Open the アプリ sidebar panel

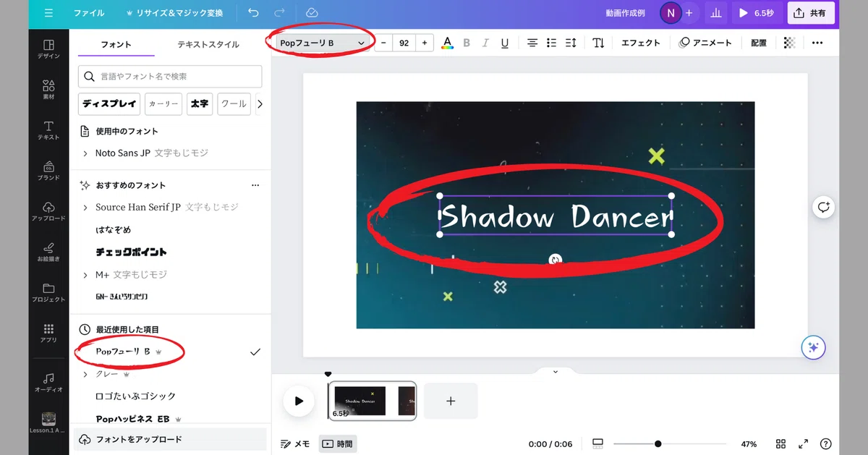click(x=48, y=333)
